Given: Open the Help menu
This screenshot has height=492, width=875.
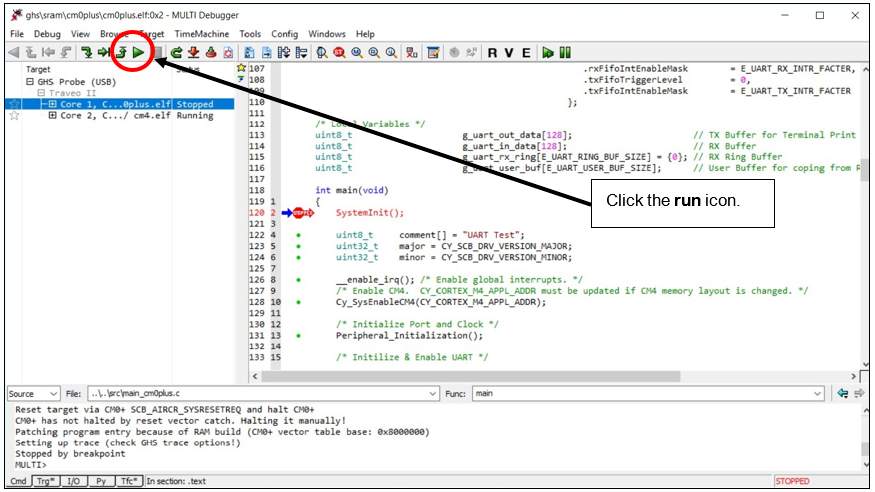Looking at the screenshot, I should [x=365, y=33].
